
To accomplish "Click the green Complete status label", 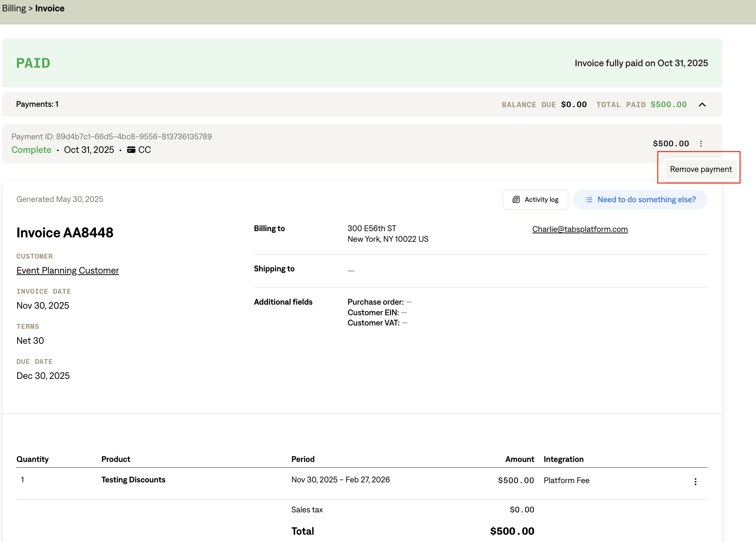I will (31, 150).
